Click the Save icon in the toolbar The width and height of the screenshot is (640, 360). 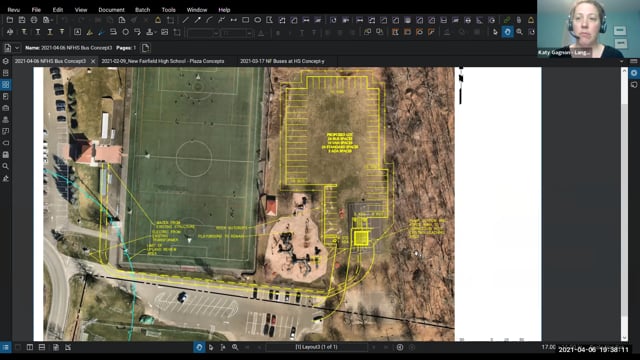(22, 20)
